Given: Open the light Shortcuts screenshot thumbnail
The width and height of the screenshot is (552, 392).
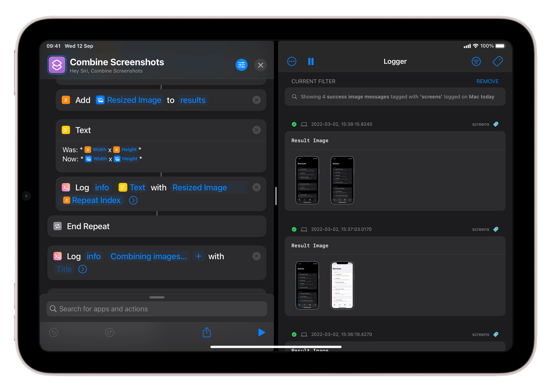Looking at the screenshot, I should (x=342, y=285).
